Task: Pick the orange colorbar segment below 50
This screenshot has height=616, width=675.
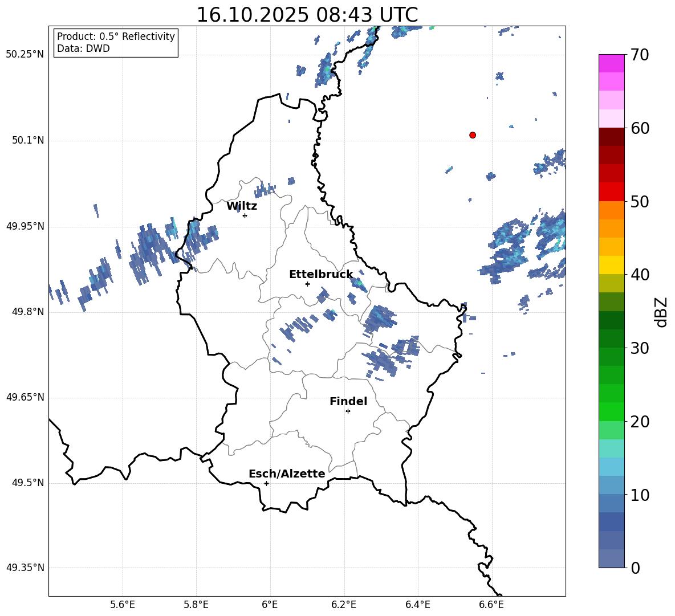Action: [611, 210]
